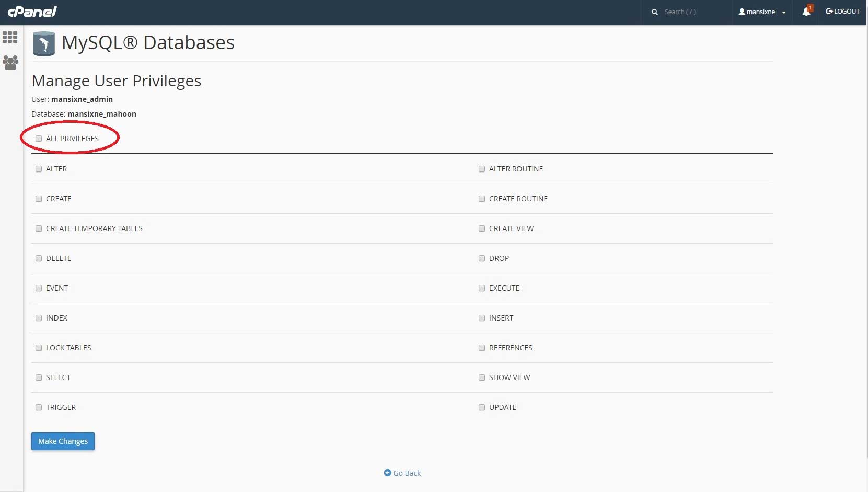868x492 pixels.
Task: Click the user silhouette icon beside mansixne
Action: 742,12
